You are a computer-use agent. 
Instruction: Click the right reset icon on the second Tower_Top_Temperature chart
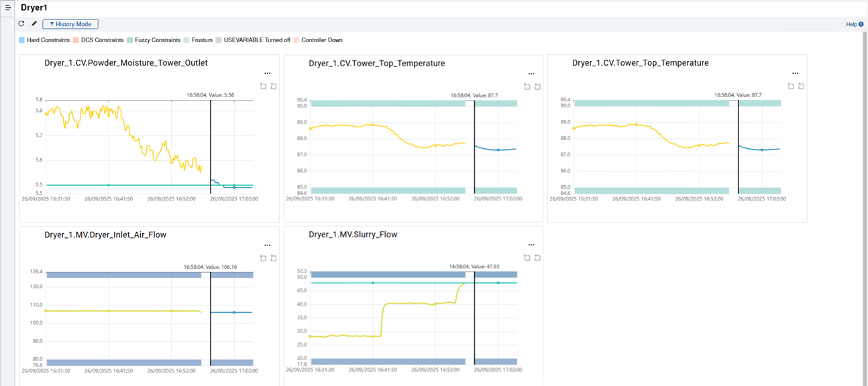800,86
